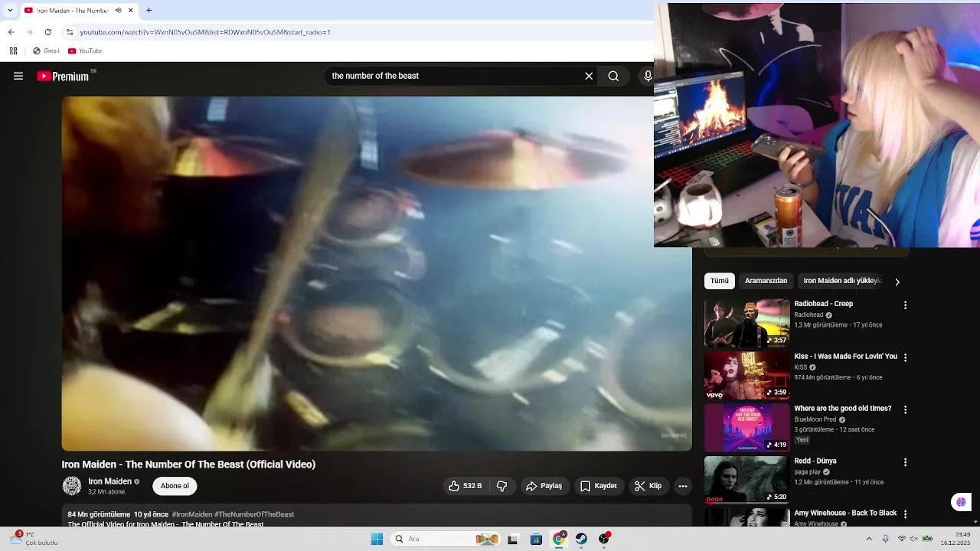
Task: Select the Aramanızdan filter chip
Action: (x=766, y=281)
